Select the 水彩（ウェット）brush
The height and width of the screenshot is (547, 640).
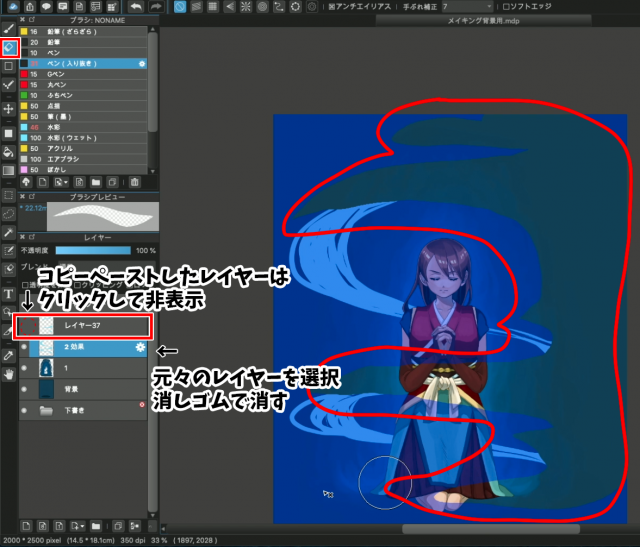84,138
